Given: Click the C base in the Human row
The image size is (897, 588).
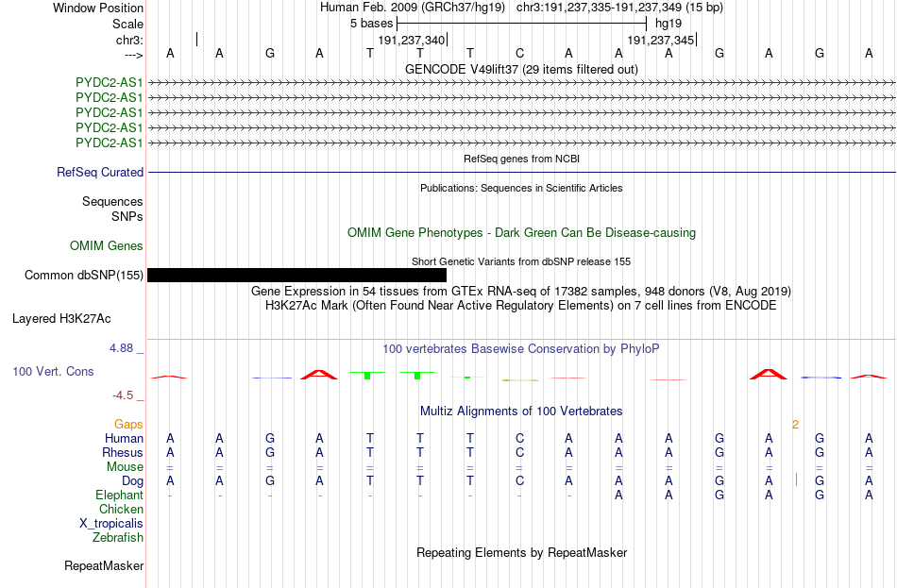Looking at the screenshot, I should click(x=519, y=439).
